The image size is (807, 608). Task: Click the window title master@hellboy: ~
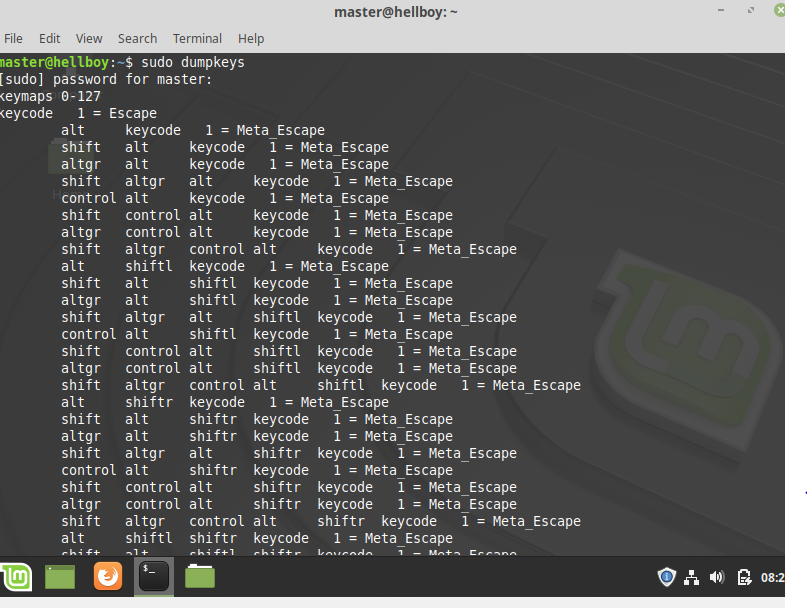pos(396,12)
